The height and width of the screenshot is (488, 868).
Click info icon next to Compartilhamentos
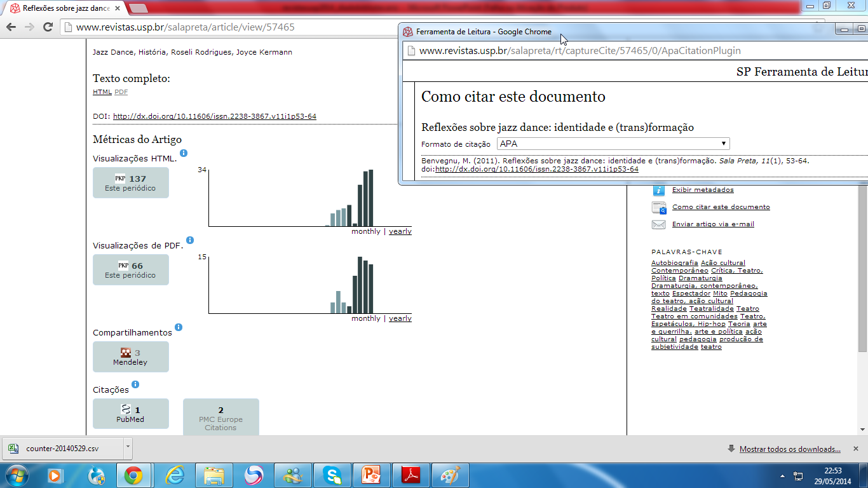pos(179,327)
